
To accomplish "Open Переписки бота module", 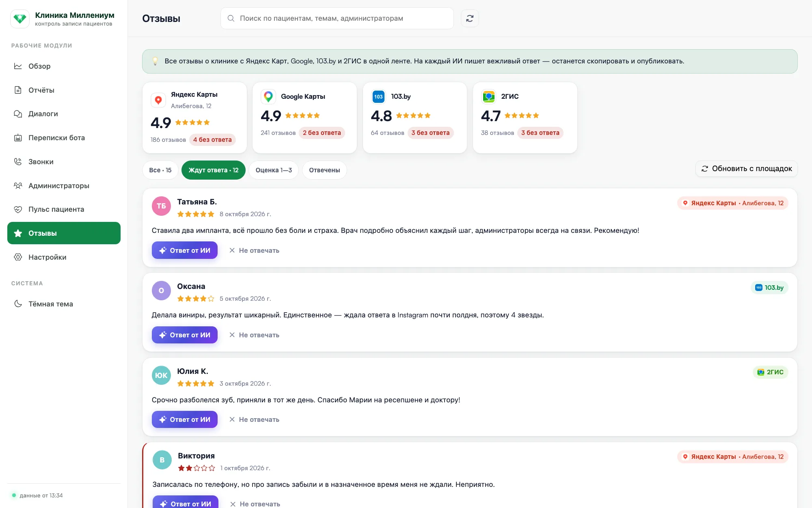I will pos(64,138).
